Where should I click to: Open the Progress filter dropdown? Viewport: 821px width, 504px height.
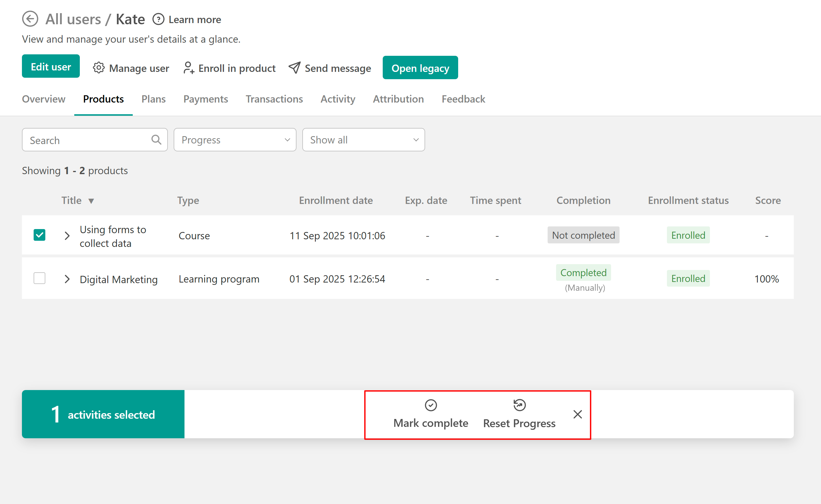[235, 140]
